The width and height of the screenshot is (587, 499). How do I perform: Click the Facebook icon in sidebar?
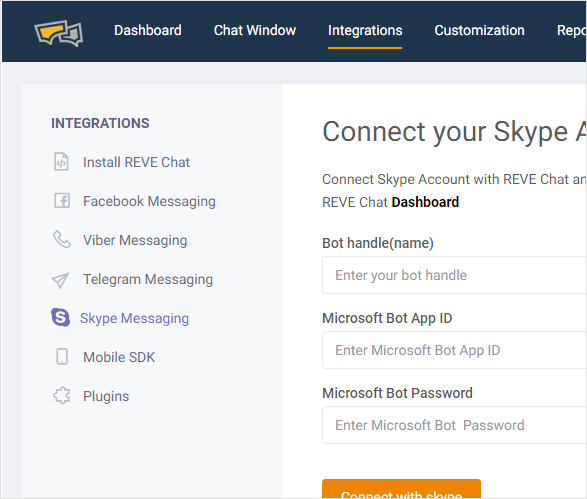click(x=62, y=201)
